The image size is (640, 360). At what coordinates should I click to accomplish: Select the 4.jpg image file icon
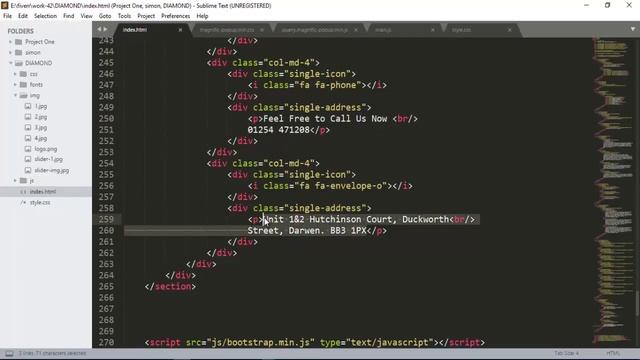tap(28, 138)
